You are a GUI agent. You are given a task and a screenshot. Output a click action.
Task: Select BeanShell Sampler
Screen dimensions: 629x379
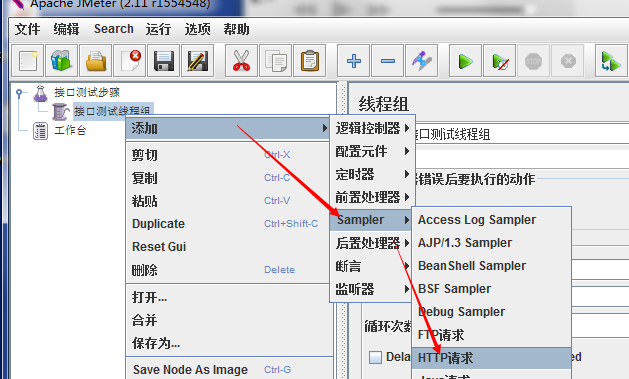click(491, 266)
